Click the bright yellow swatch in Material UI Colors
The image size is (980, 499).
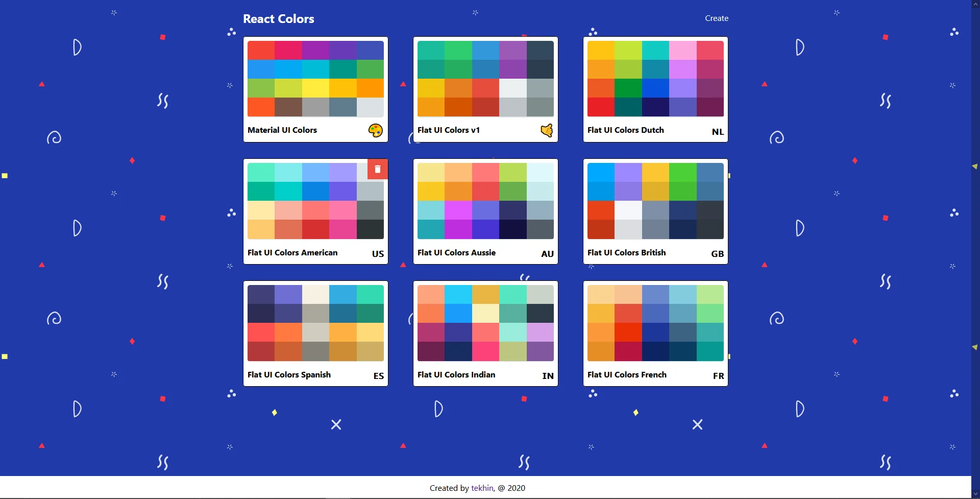(315, 88)
